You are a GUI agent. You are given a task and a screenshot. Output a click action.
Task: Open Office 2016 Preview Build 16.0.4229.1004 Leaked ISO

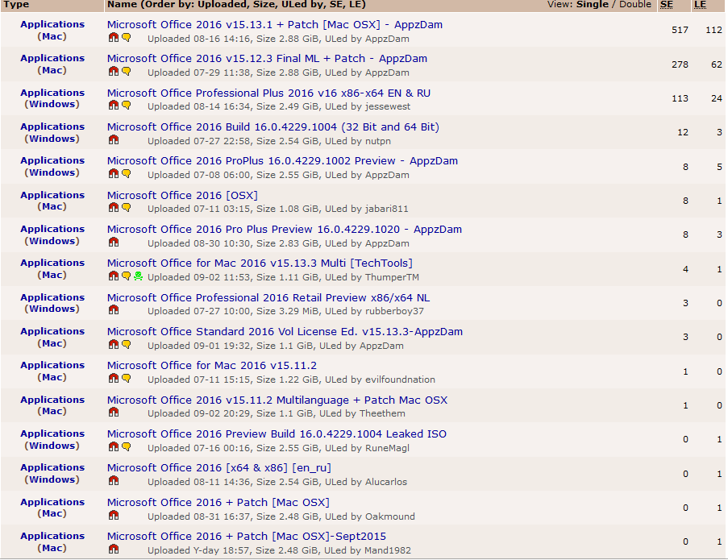point(277,433)
